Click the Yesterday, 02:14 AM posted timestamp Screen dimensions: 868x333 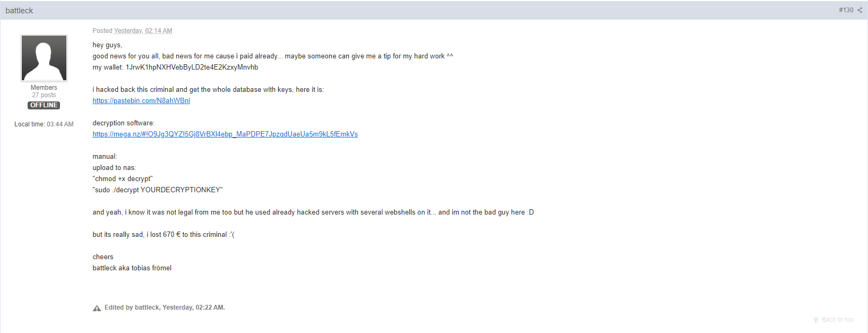point(143,31)
